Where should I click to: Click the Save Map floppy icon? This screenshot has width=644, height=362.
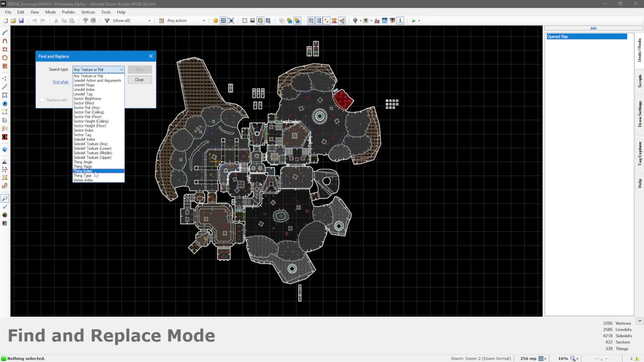point(21,21)
